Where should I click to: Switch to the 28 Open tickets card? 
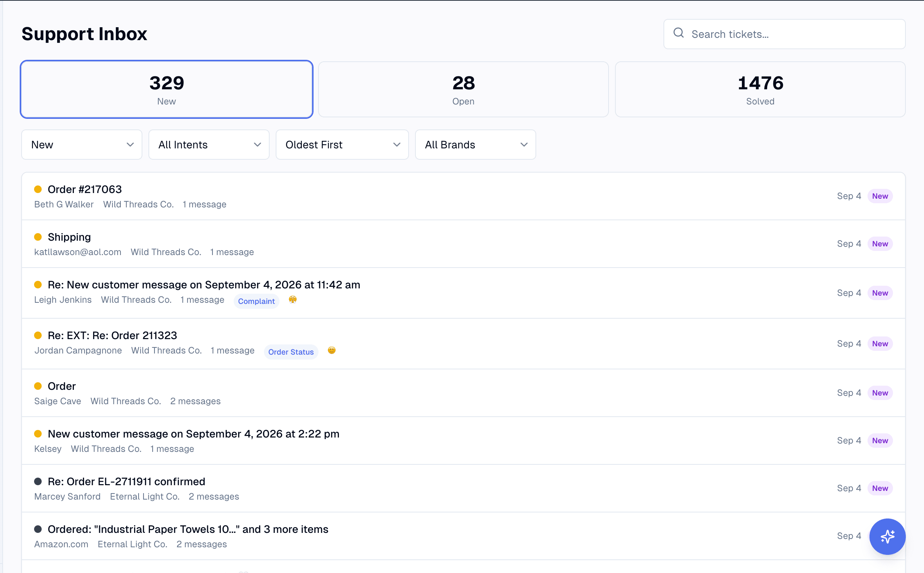(463, 89)
